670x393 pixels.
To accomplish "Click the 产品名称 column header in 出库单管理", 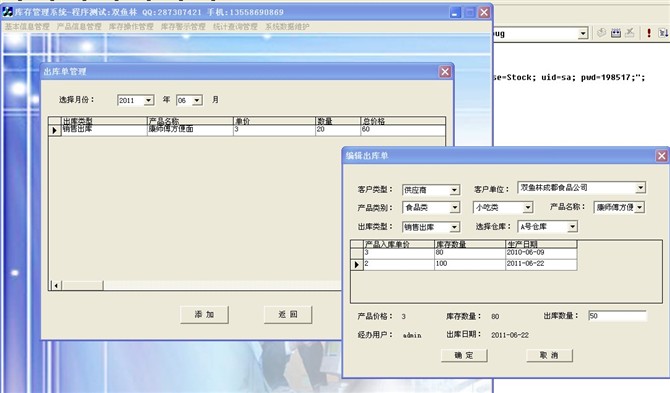I will [x=190, y=121].
